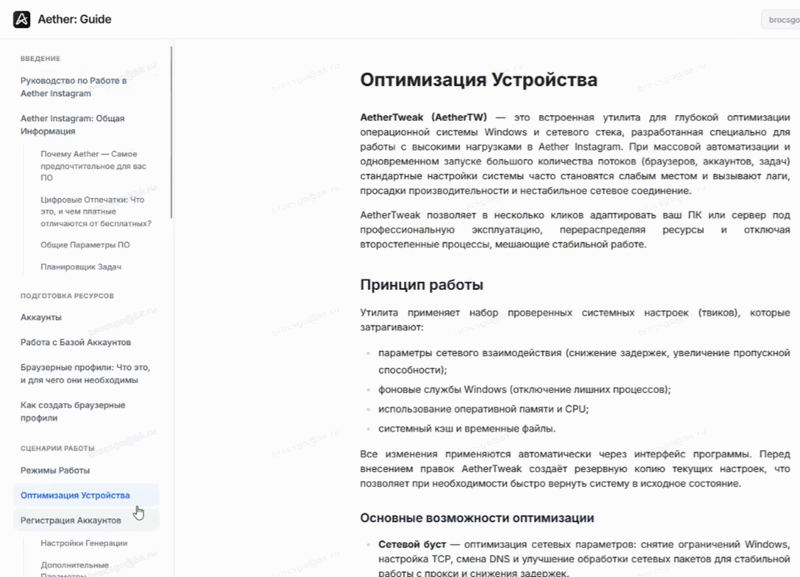Click bullet фоновые службы Windows
The image size is (800, 577).
524,390
